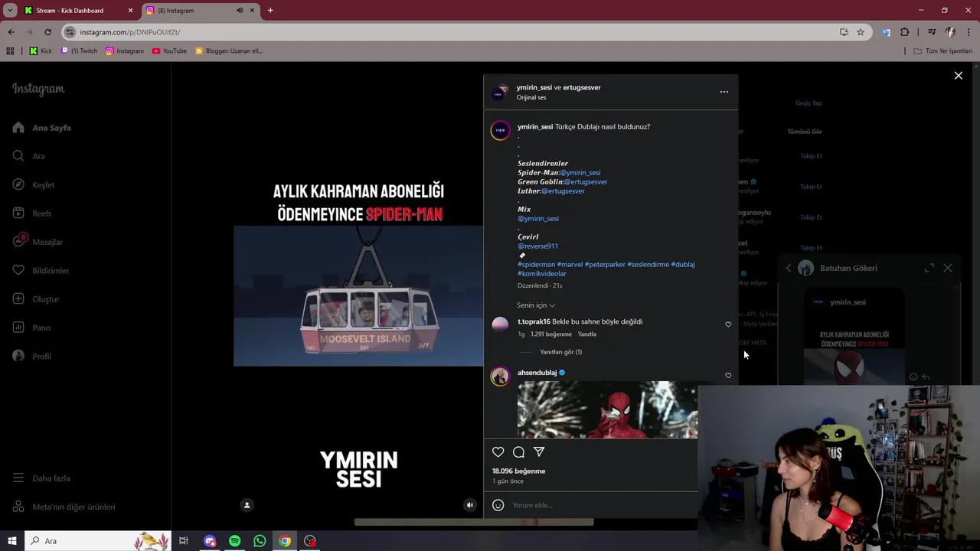The image size is (980, 551).
Task: Go back to the previous page
Action: (x=11, y=32)
